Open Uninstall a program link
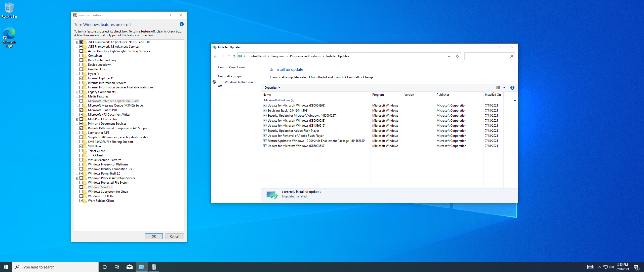Screen dimensions: 644x272 click(231, 76)
